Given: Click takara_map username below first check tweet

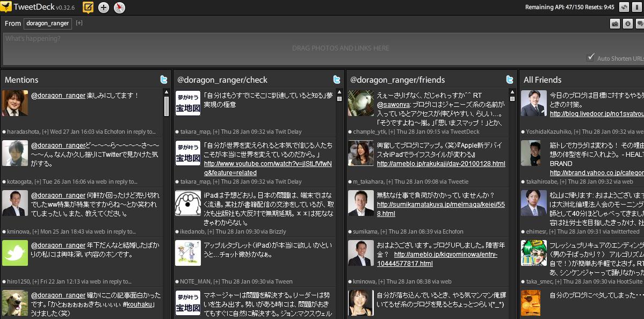Looking at the screenshot, I should point(195,132).
